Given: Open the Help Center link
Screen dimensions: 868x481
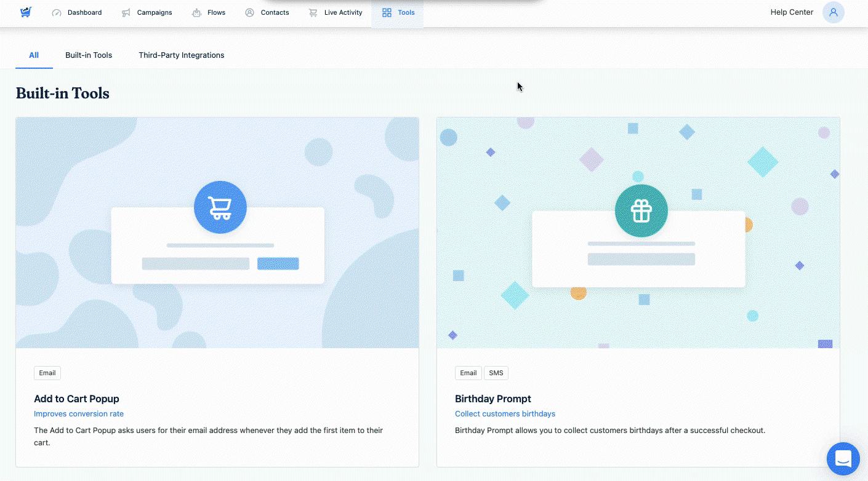Looking at the screenshot, I should click(x=792, y=12).
